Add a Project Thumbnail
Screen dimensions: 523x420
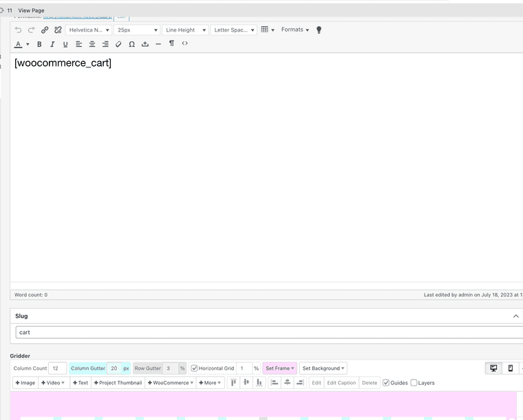coord(118,383)
